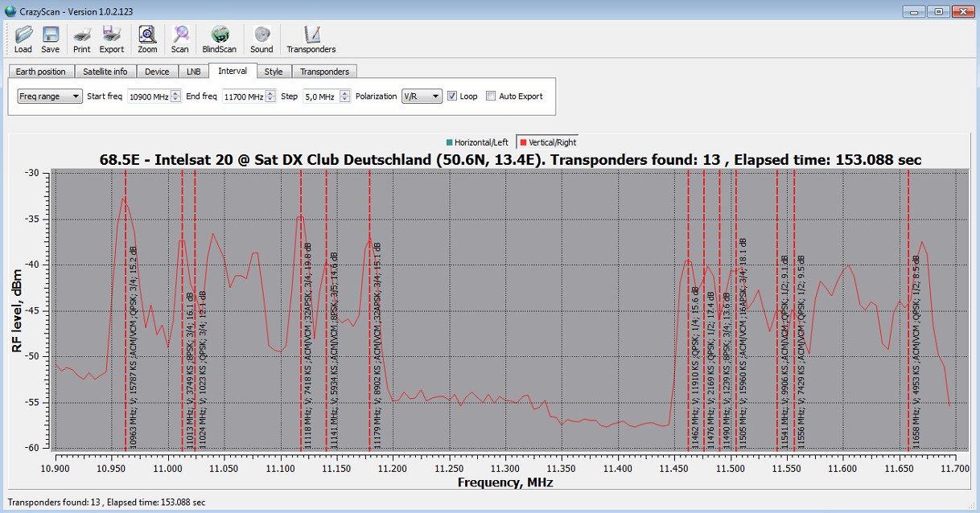
Task: Switch to the Earth position tab
Action: pos(41,72)
